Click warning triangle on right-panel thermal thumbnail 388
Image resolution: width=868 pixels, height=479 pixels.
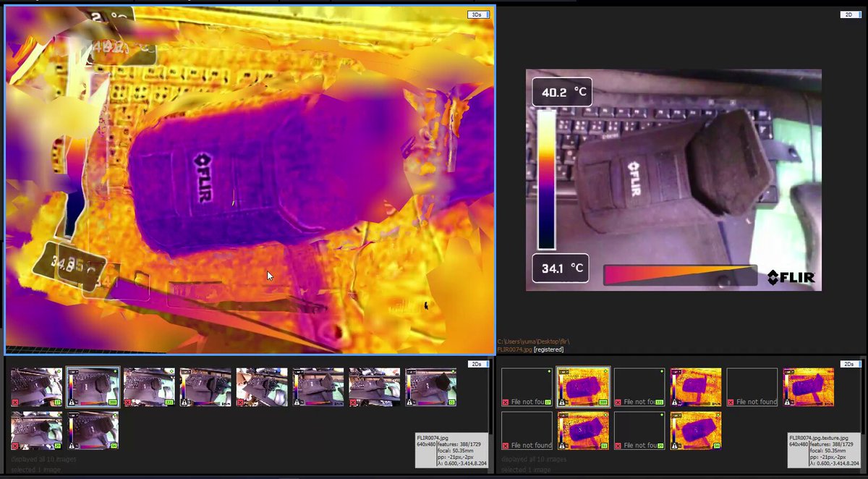tap(562, 402)
